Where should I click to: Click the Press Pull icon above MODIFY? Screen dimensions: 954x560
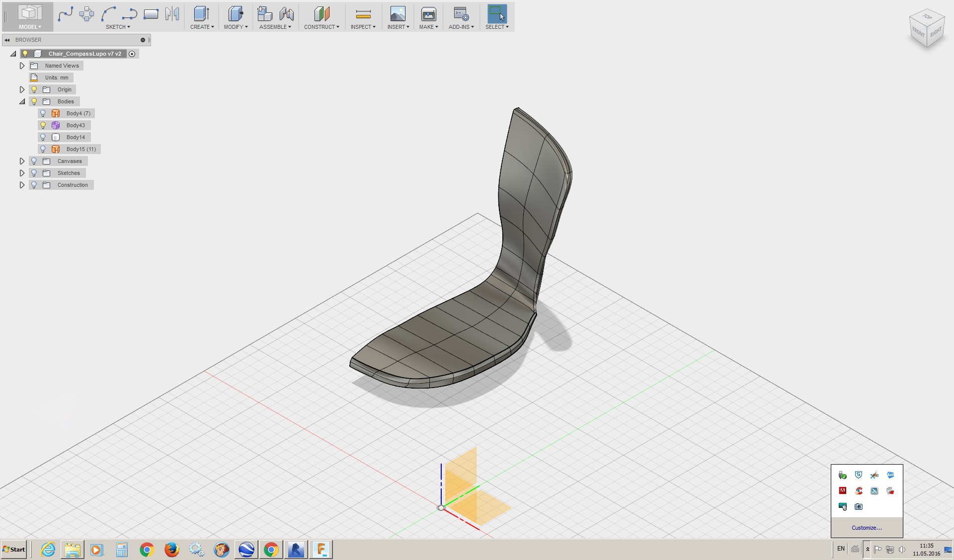click(x=236, y=14)
